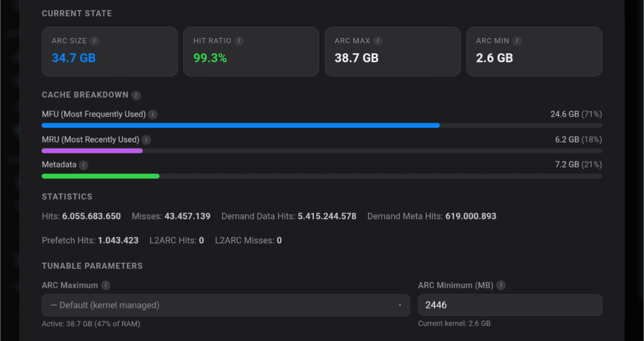Click the HIT RATIO info icon
The width and height of the screenshot is (644, 341).
(x=239, y=41)
